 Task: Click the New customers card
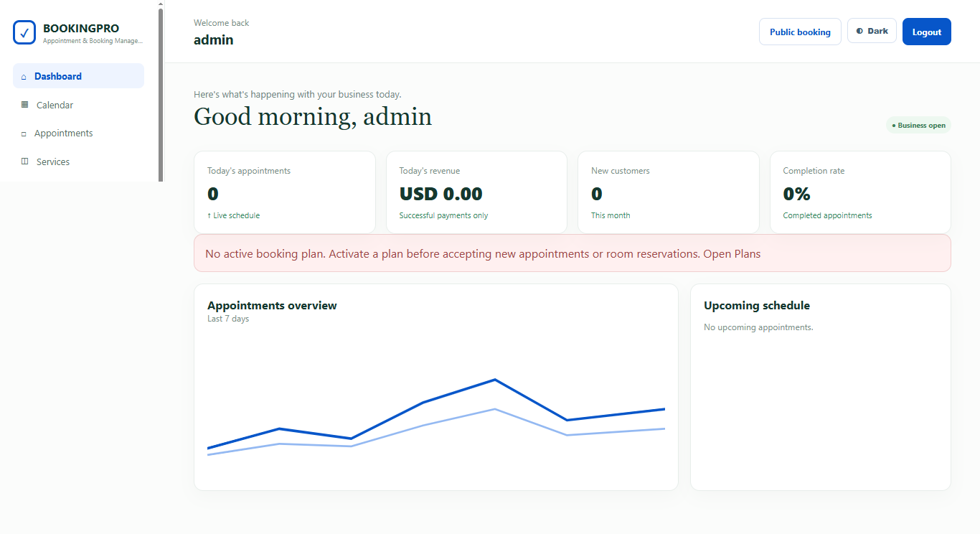pyautogui.click(x=669, y=192)
